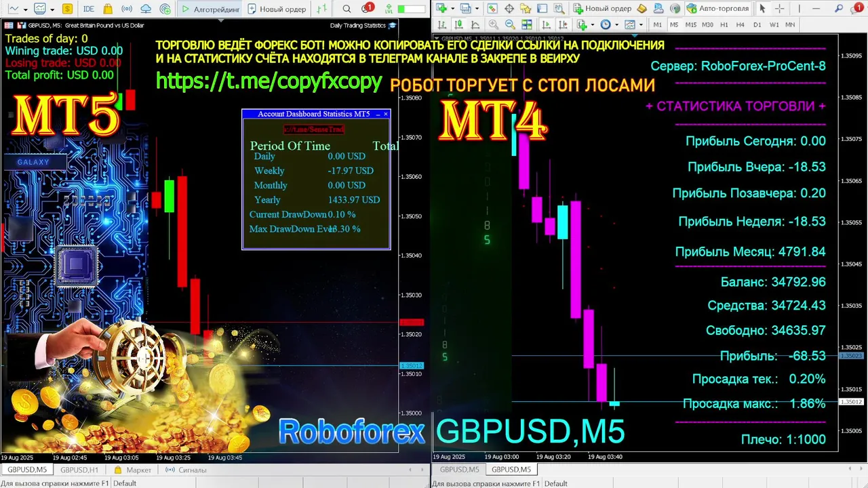Select the W1 timeframe in MT4
Viewport: 868px width, 488px height.
pos(774,24)
